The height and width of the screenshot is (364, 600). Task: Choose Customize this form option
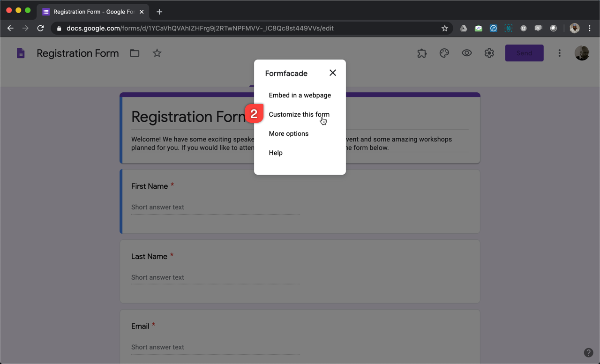299,114
